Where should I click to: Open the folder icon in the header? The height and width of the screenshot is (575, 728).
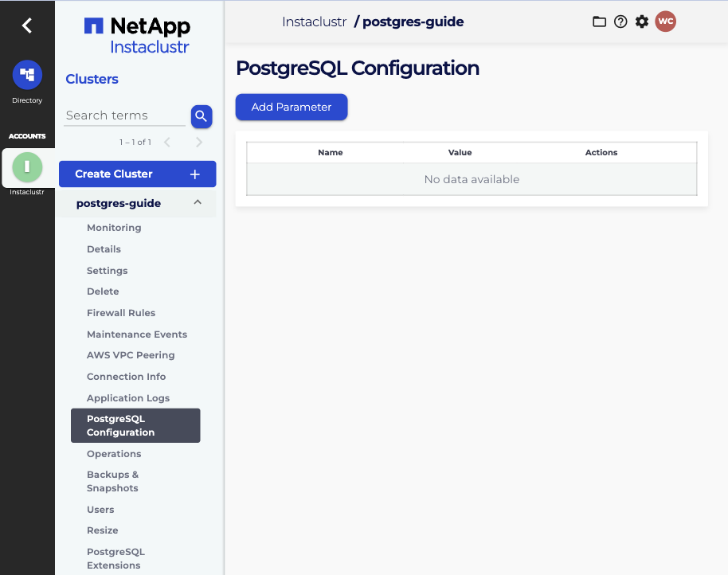[x=599, y=22]
